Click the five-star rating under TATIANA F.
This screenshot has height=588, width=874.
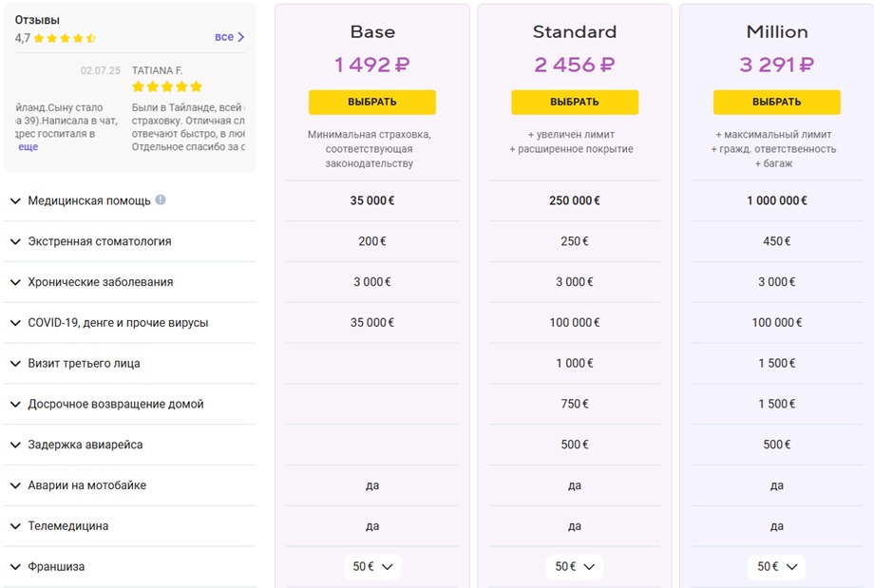166,86
